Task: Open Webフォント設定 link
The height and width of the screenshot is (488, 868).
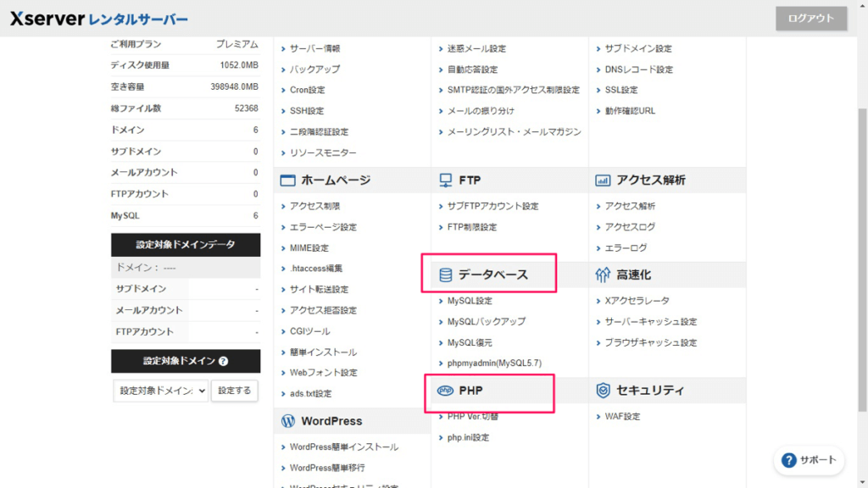Action: [x=324, y=374]
